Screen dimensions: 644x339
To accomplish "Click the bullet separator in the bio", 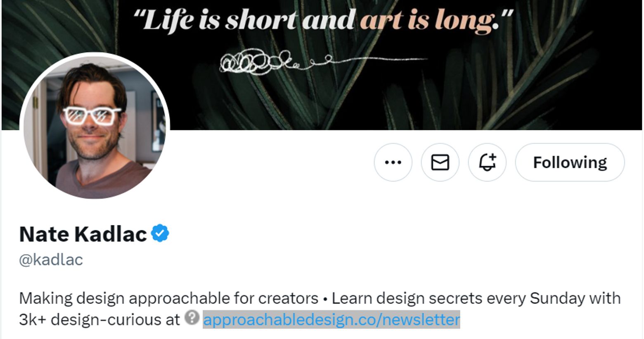I will pyautogui.click(x=325, y=298).
